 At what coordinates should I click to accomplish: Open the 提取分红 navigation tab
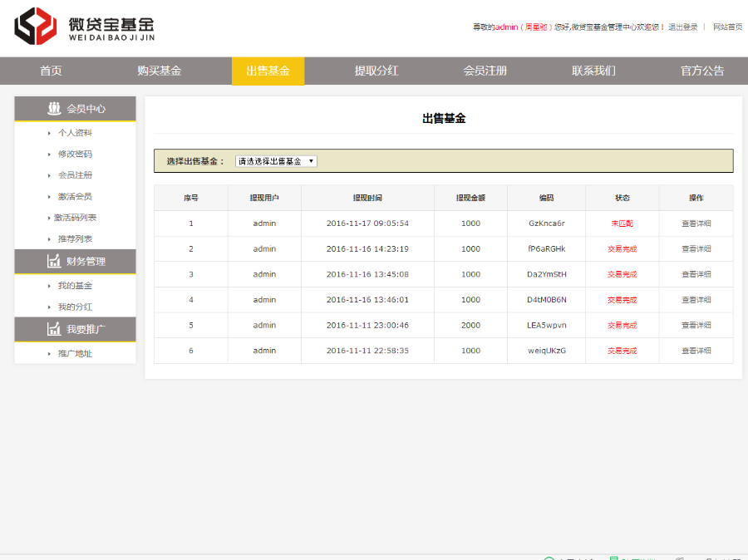(376, 71)
